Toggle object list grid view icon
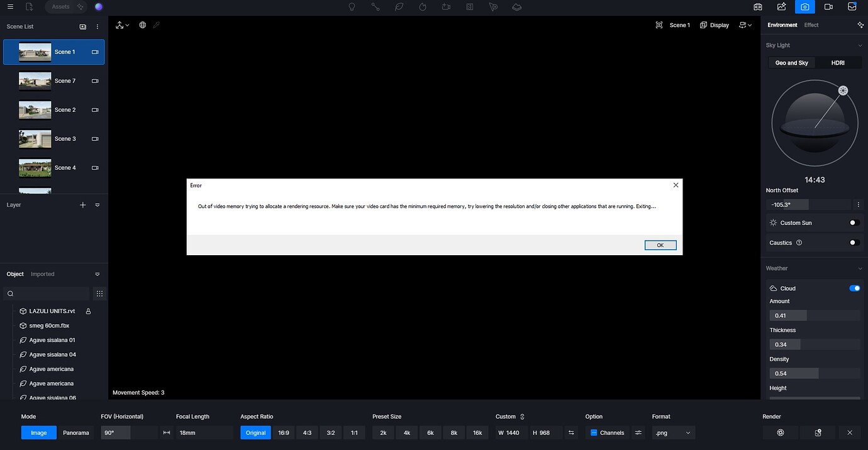Image resolution: width=868 pixels, height=450 pixels. pyautogui.click(x=99, y=294)
